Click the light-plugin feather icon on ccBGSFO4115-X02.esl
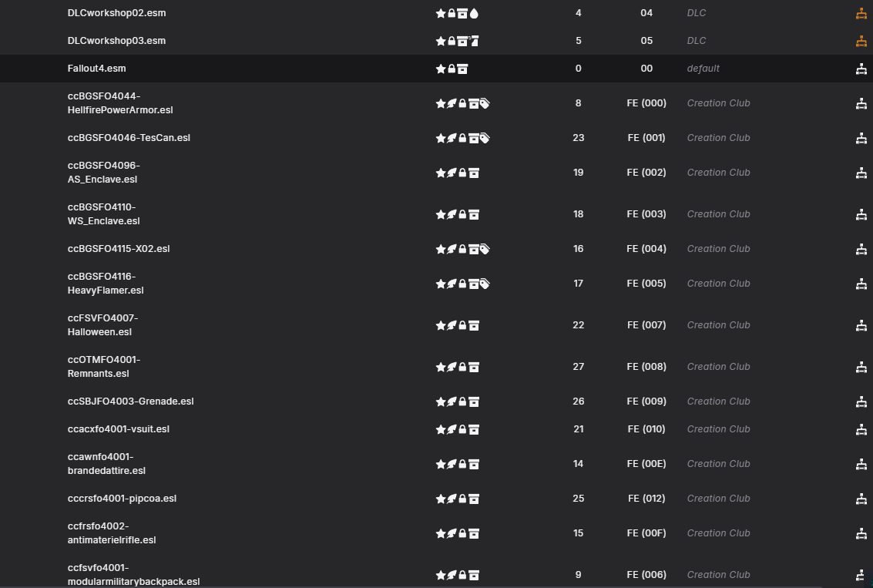This screenshot has width=873, height=588. [452, 249]
